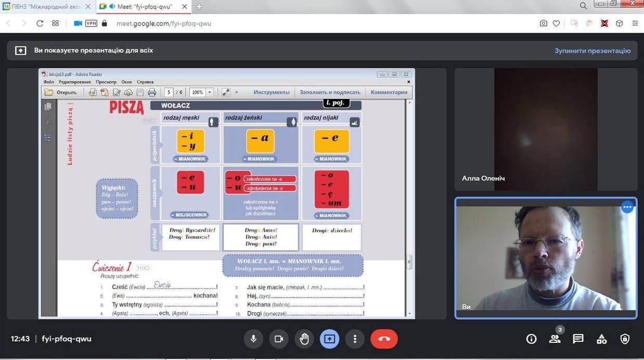
Task: Click Открыть button in Reader toolbar
Action: [61, 92]
